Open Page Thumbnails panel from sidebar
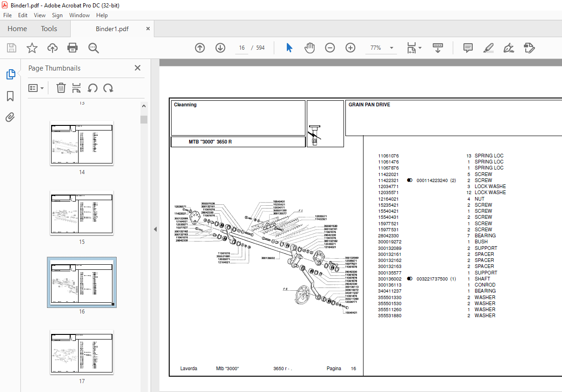 pos(10,74)
